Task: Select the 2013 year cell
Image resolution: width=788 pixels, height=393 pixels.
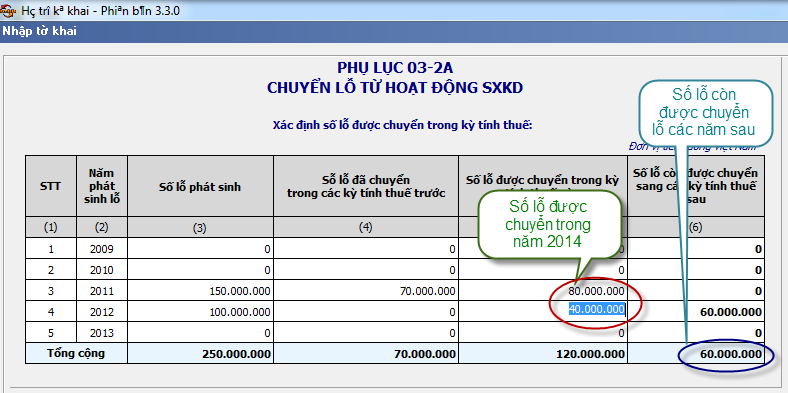Action: coord(102,333)
